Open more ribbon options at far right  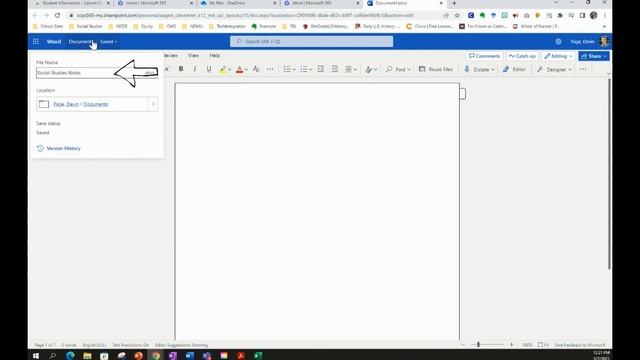(x=583, y=69)
